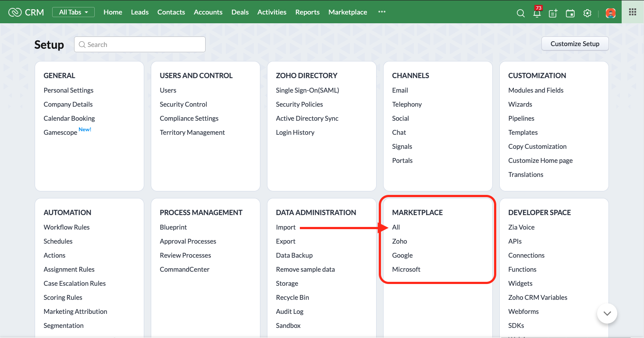
Task: Switch to the Deals tab
Action: click(x=240, y=12)
